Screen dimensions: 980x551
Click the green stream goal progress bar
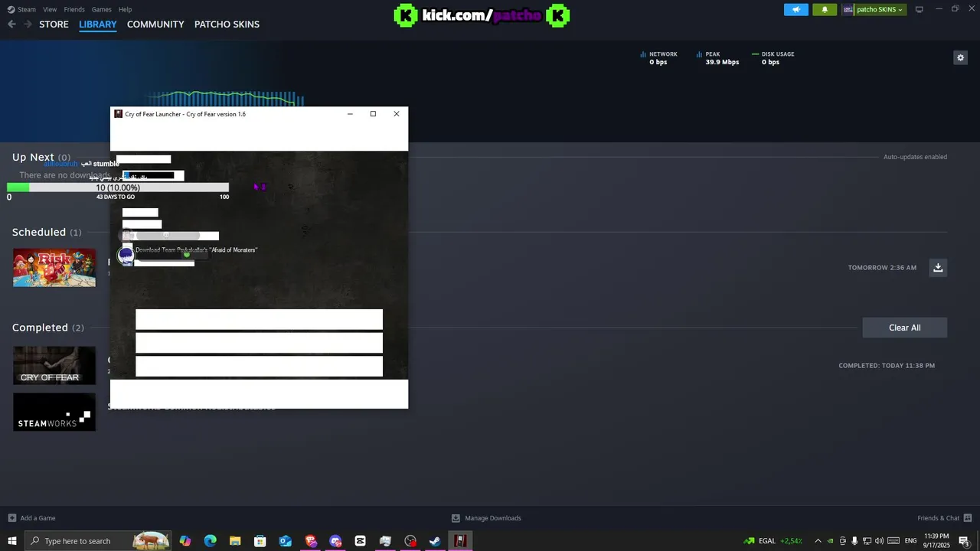tap(118, 187)
